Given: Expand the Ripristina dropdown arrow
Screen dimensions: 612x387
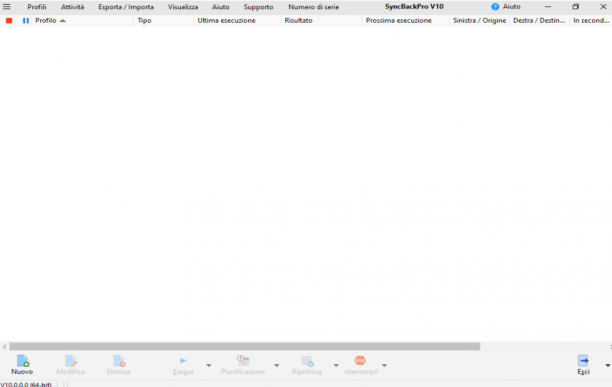Looking at the screenshot, I should click(x=336, y=366).
